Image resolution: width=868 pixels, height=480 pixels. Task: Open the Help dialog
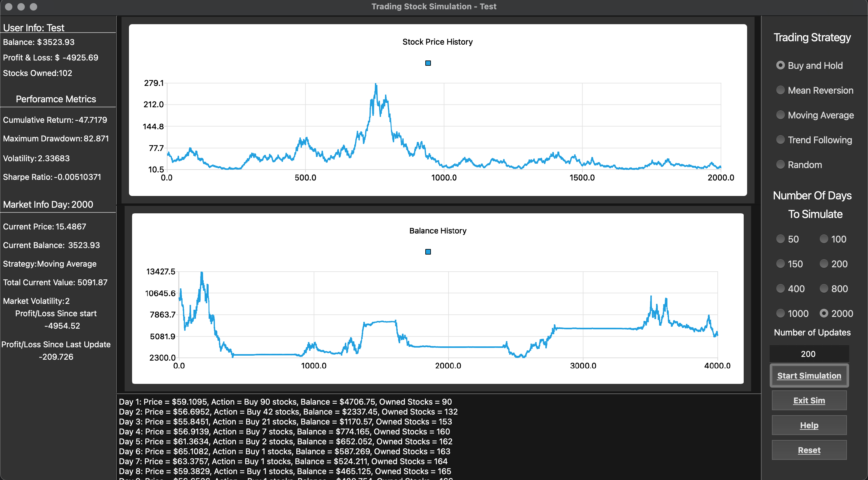[x=808, y=425]
